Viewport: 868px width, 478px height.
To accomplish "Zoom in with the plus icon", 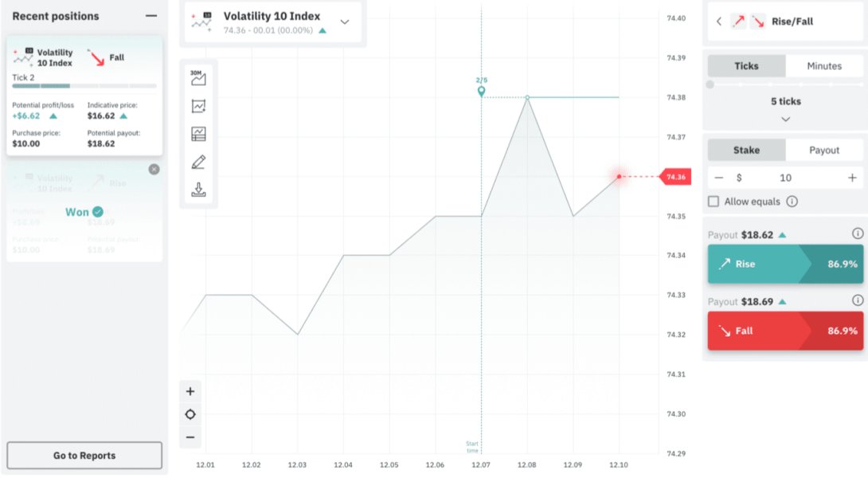I will click(190, 391).
